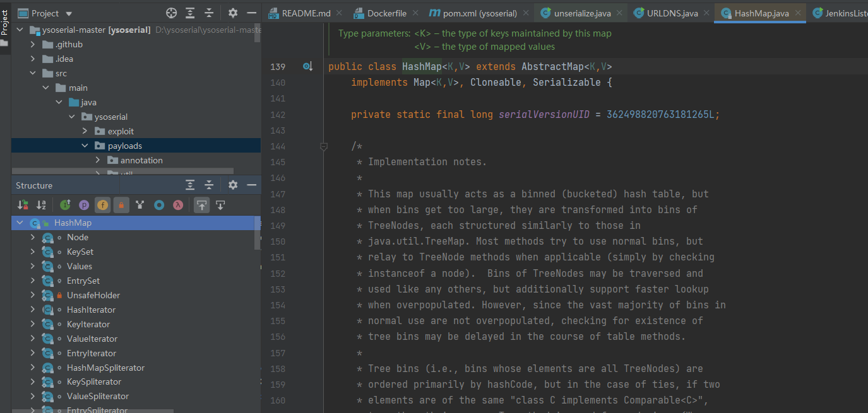
Task: Click the Project tree vertical scrollbar
Action: [258, 32]
